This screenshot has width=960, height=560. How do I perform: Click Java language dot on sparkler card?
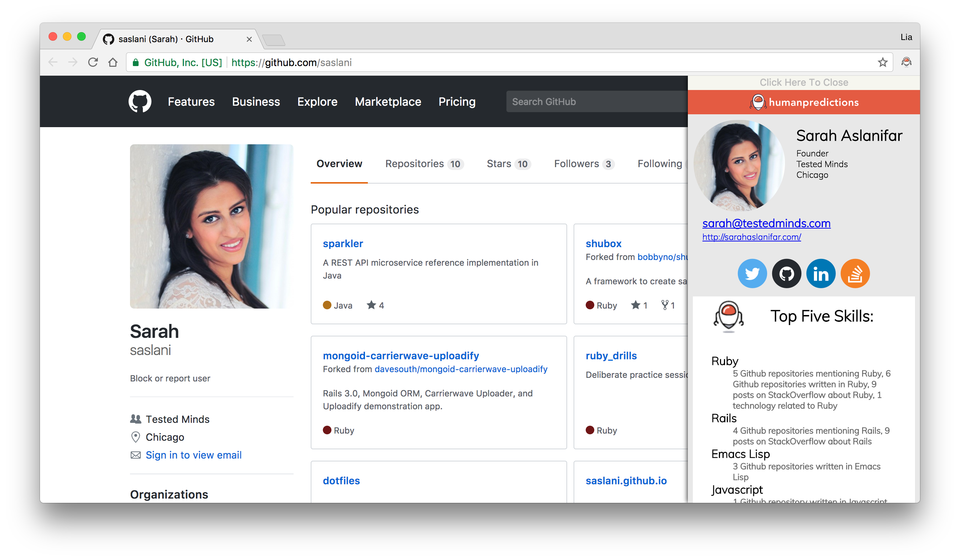pos(327,305)
